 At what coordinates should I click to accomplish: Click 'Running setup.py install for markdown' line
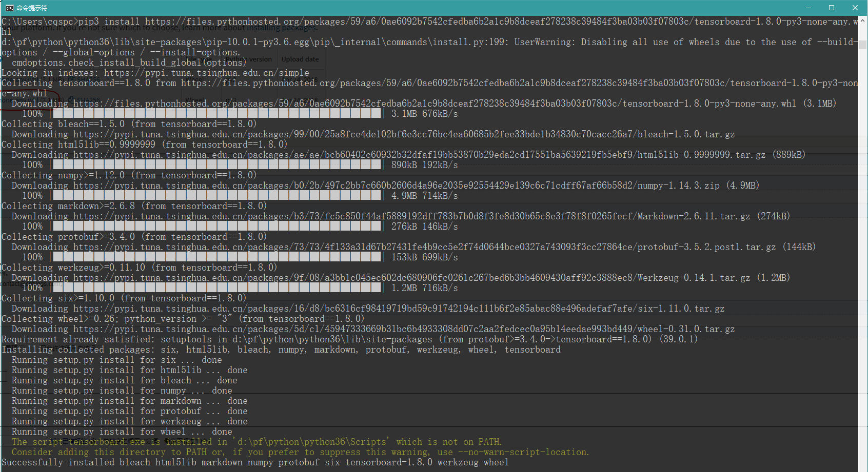pyautogui.click(x=130, y=401)
